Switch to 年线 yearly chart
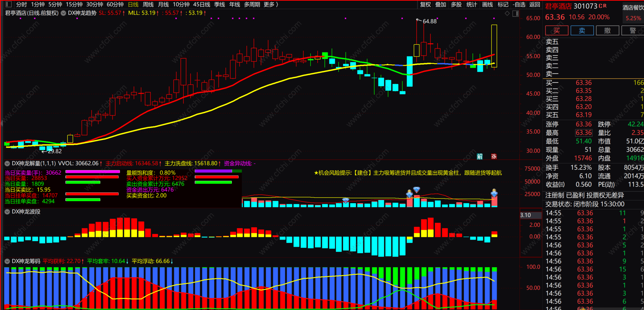This screenshot has height=310, width=644. tap(235, 4)
